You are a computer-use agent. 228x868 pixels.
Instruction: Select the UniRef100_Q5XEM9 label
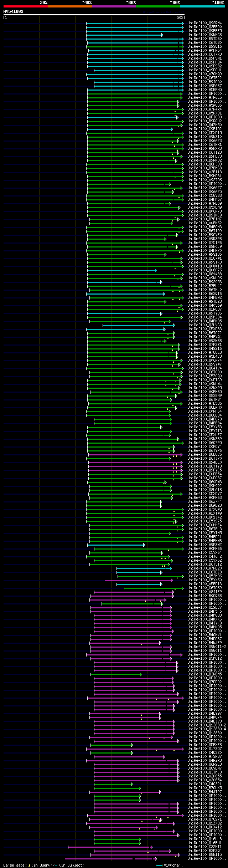pos(204,208)
